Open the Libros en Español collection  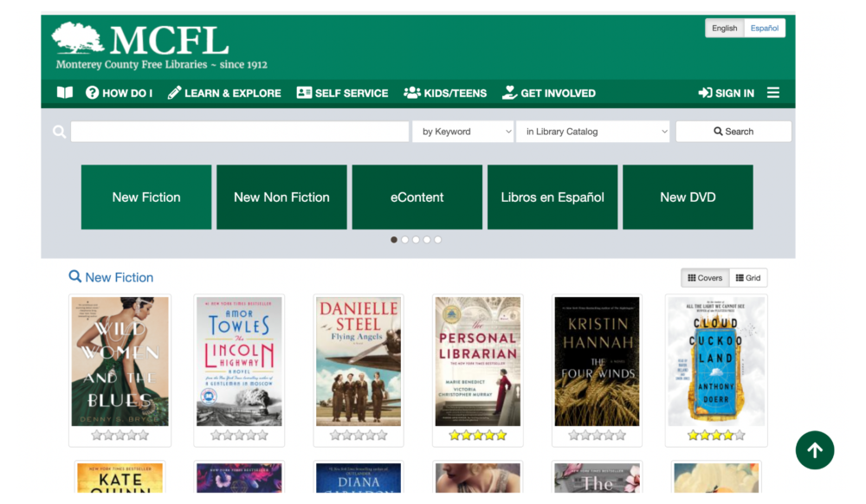coord(552,197)
